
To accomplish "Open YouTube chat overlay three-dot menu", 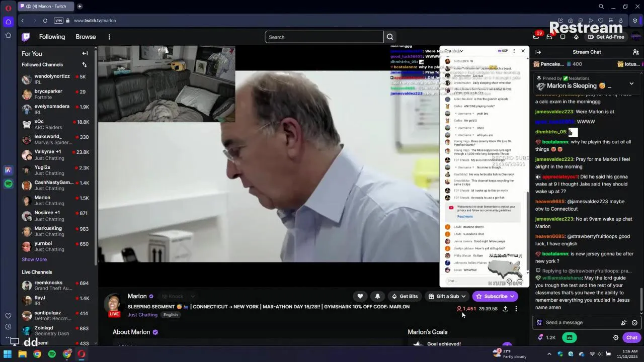I will click(x=514, y=51).
